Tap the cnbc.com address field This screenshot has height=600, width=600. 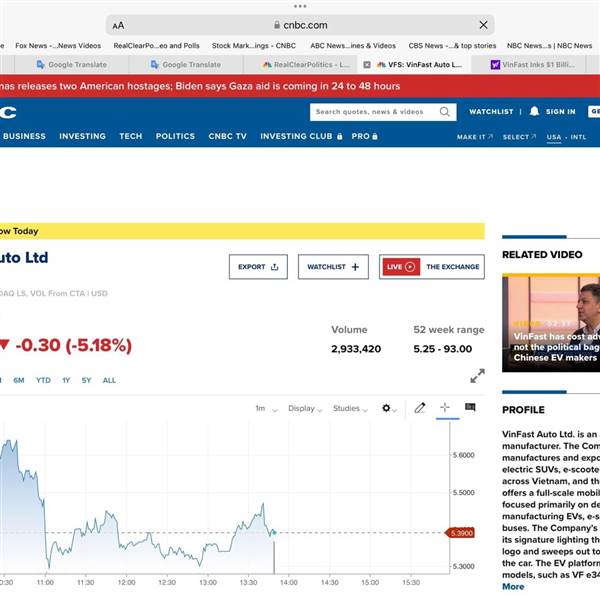coord(300,25)
